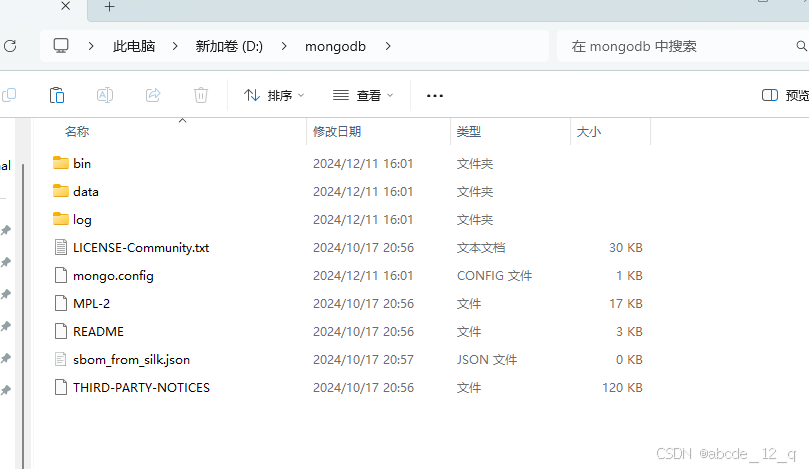The height and width of the screenshot is (469, 809).
Task: Select the LICENSE-Community.txt file icon
Action: [60, 247]
